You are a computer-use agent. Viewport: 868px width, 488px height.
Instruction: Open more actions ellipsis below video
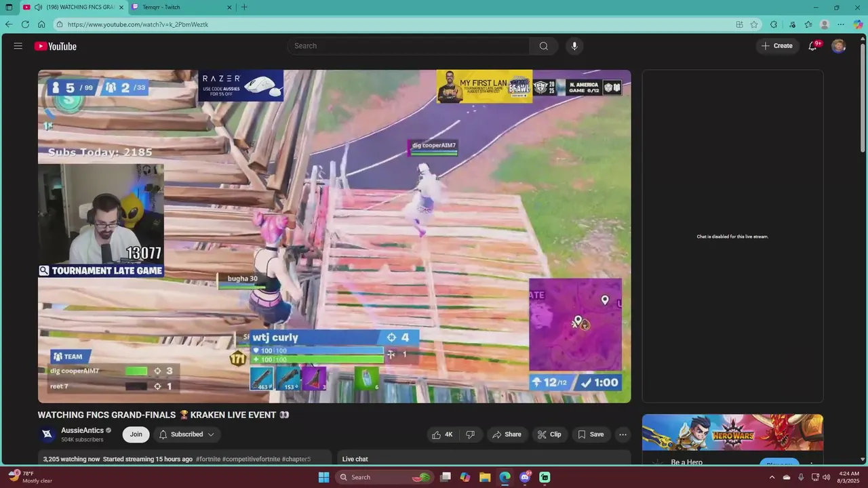tap(623, 434)
